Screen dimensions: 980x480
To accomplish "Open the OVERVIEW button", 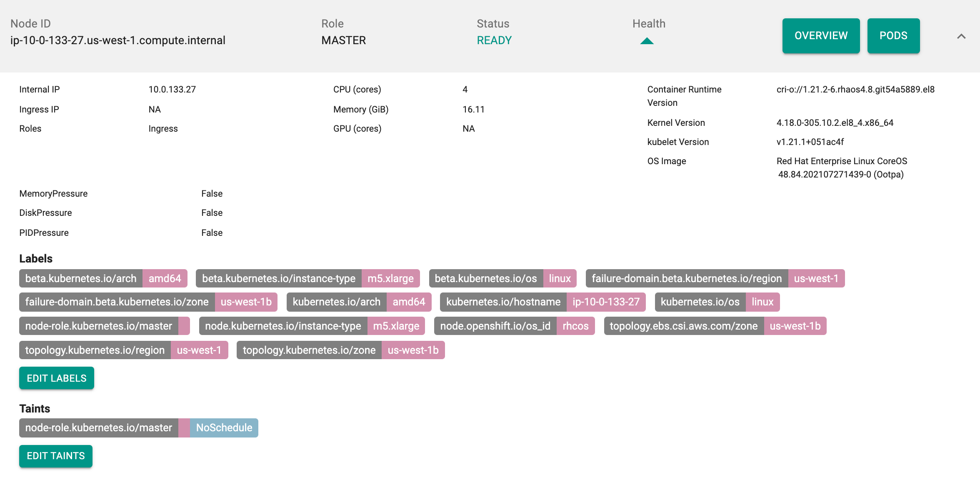I will tap(821, 36).
